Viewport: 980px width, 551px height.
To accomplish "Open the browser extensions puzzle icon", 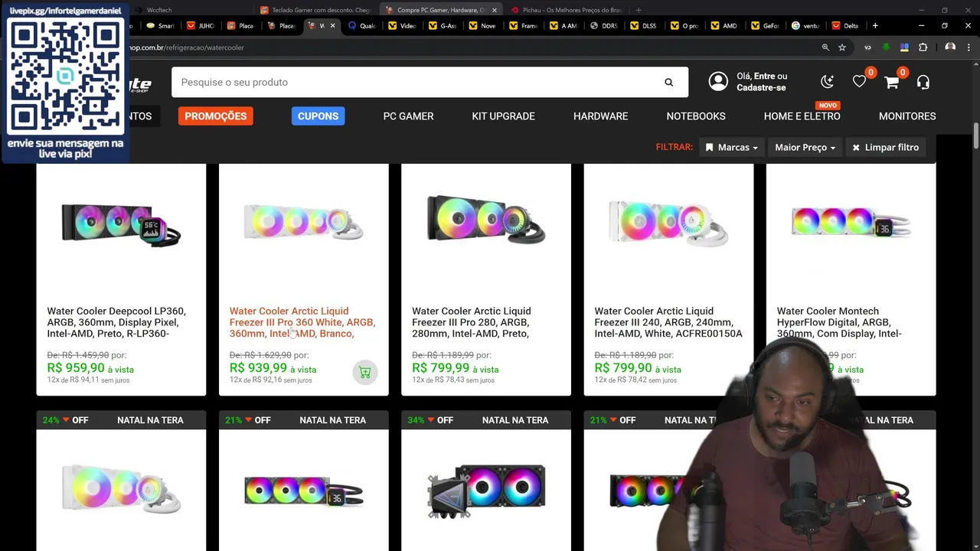I will click(923, 47).
